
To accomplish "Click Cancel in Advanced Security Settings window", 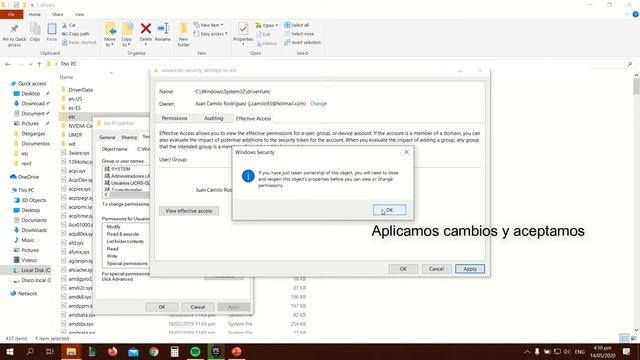I will [436, 269].
